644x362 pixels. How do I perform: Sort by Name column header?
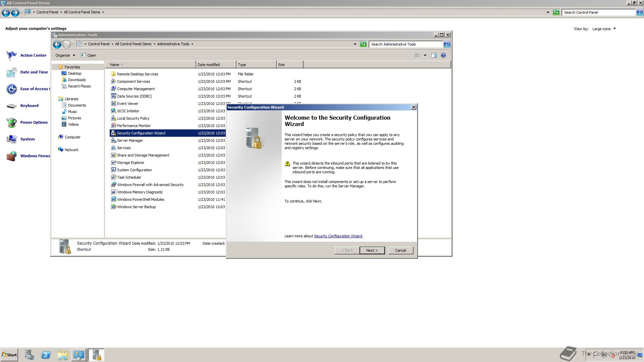click(x=150, y=65)
